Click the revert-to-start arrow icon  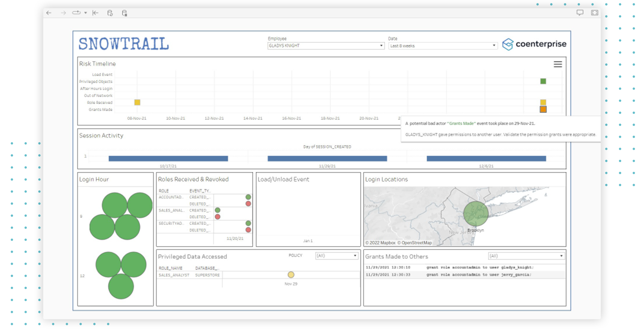(x=95, y=13)
